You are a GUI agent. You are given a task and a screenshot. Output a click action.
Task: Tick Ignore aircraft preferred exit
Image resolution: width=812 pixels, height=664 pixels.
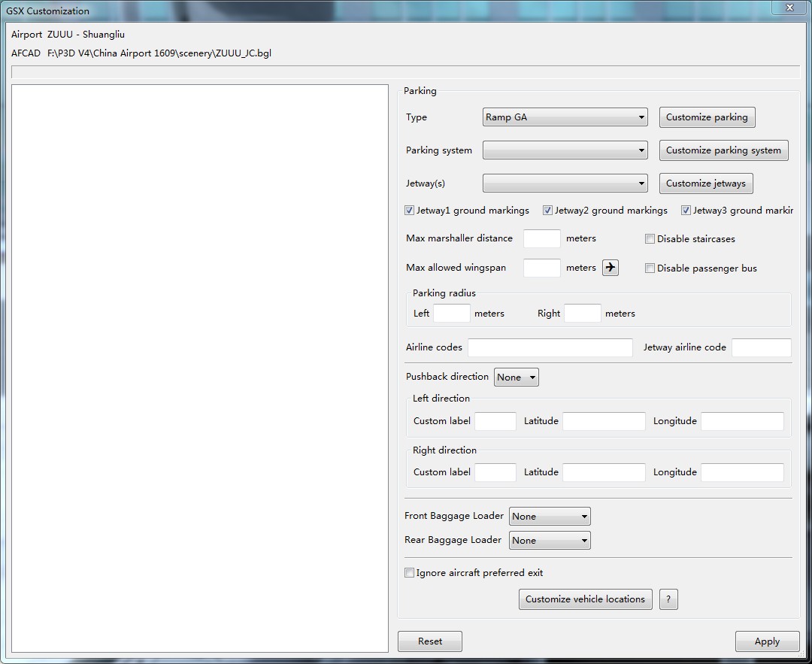click(410, 573)
